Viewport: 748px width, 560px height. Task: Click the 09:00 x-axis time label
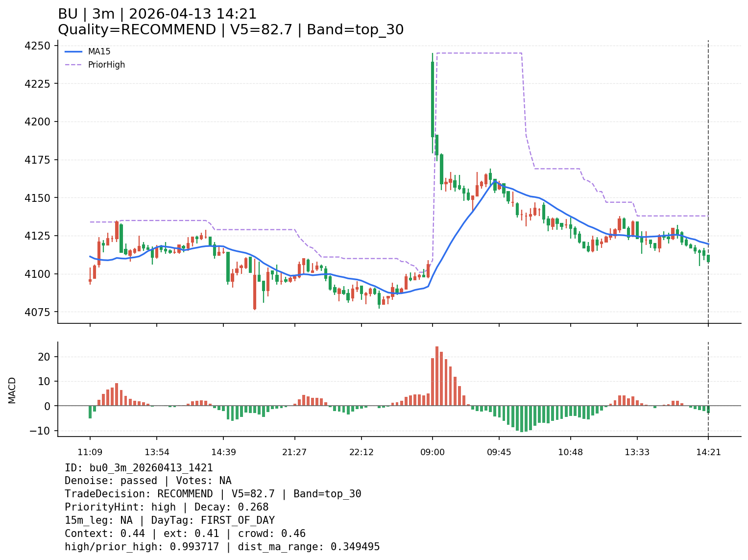point(433,452)
